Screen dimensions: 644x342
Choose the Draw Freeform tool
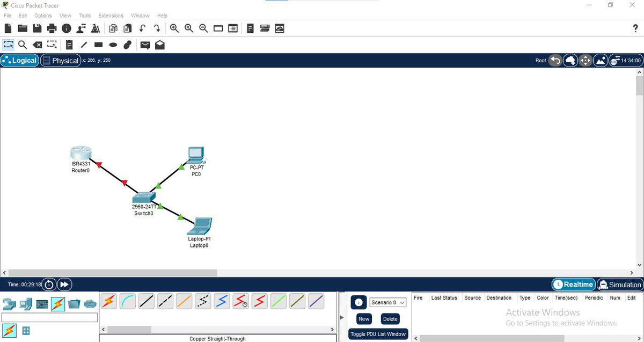click(128, 45)
